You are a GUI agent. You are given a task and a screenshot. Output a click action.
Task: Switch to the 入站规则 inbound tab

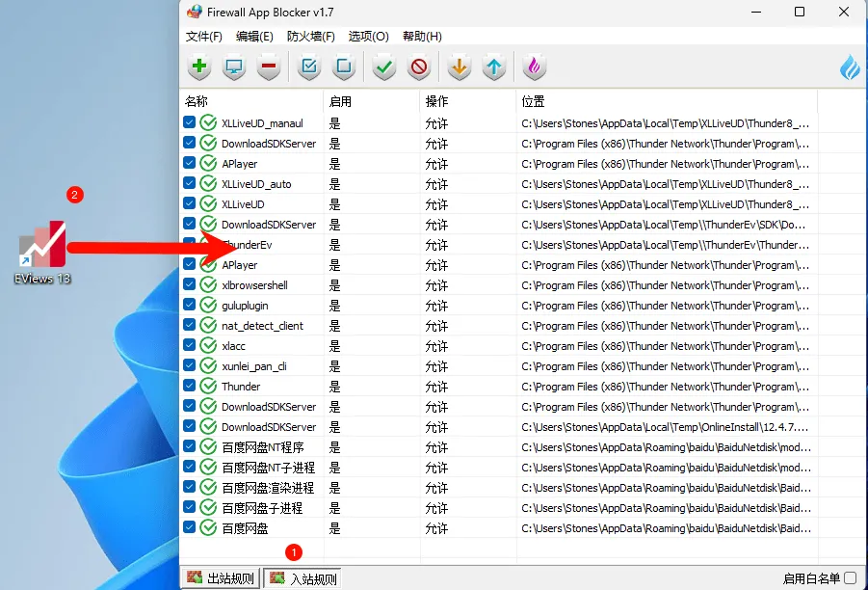pyautogui.click(x=302, y=578)
